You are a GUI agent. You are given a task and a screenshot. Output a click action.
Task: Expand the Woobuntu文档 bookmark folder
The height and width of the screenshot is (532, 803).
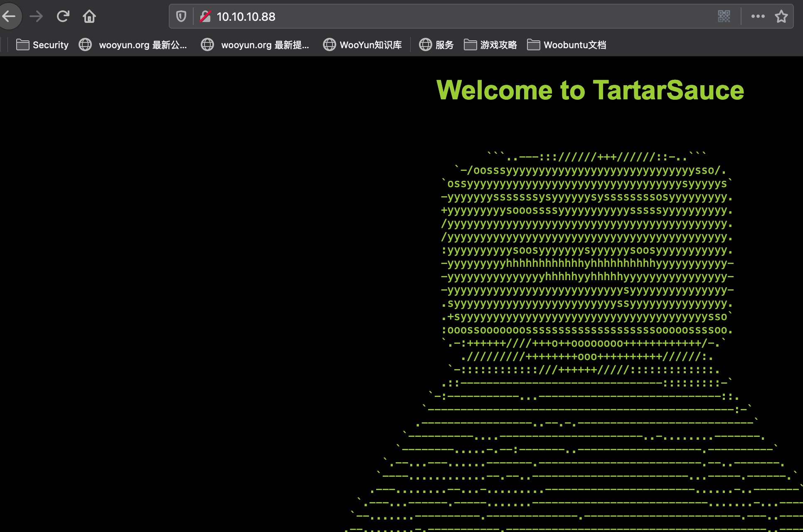click(x=574, y=45)
